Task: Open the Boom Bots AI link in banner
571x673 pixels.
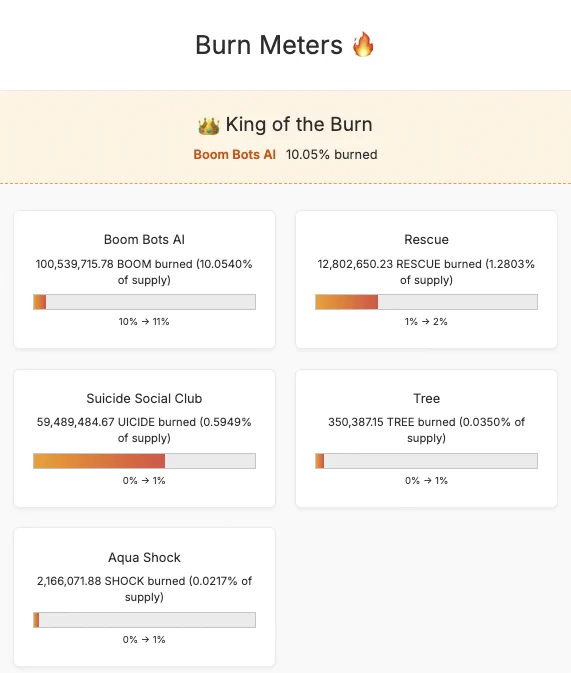Action: click(x=234, y=155)
